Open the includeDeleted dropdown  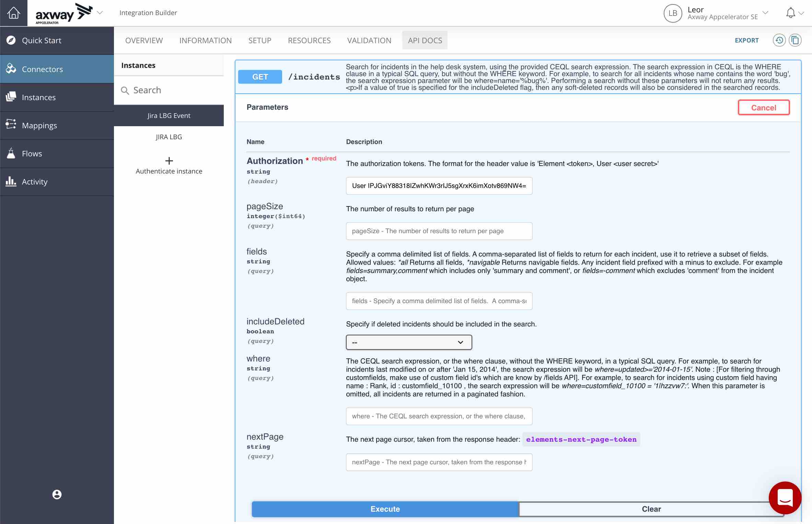coord(409,342)
